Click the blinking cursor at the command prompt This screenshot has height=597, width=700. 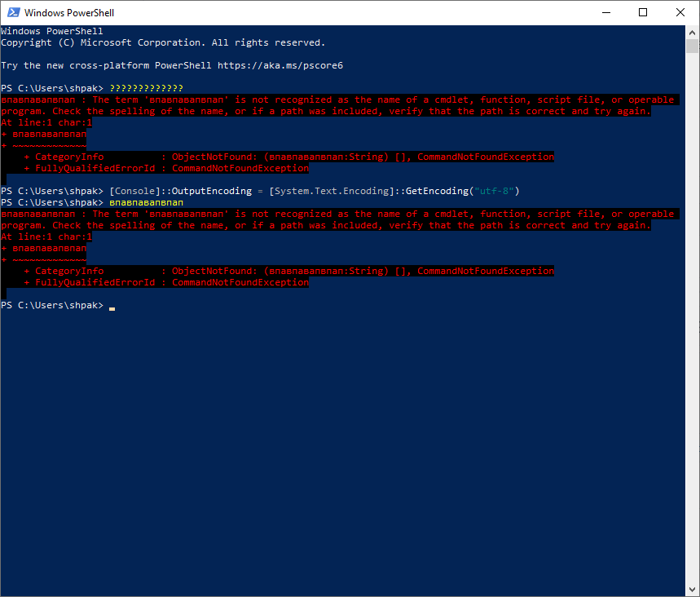coord(112,307)
